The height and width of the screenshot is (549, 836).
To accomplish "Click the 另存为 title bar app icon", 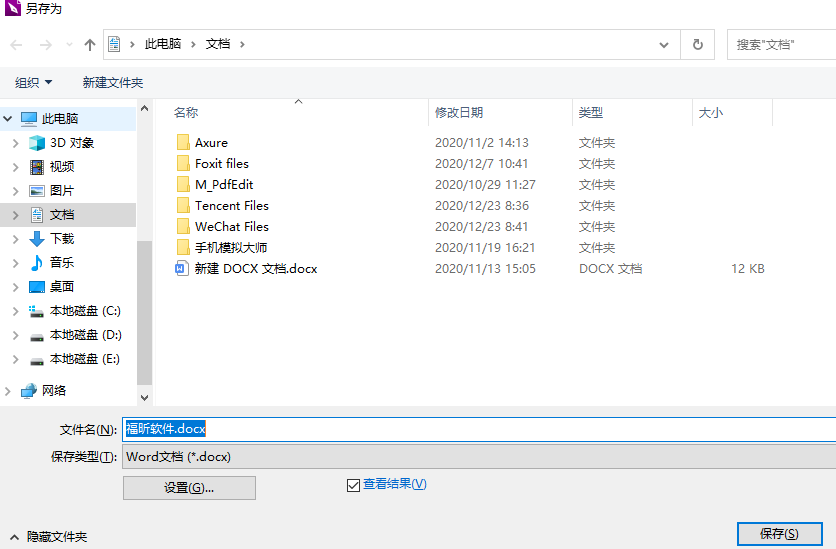I will point(13,8).
